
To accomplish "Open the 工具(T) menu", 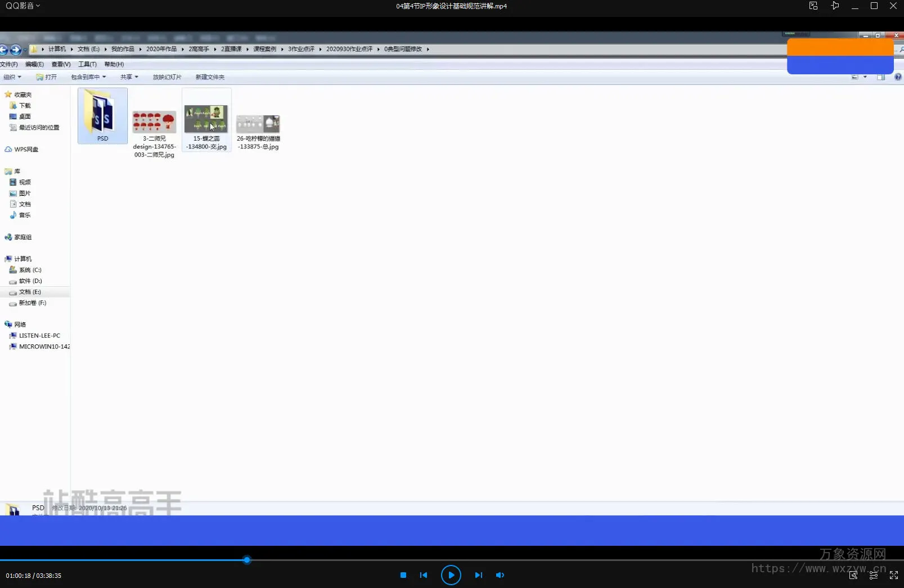I will (x=87, y=64).
